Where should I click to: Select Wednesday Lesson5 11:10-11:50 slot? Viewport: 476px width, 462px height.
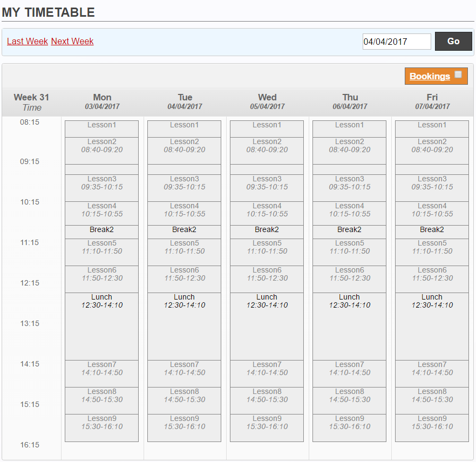coord(267,252)
